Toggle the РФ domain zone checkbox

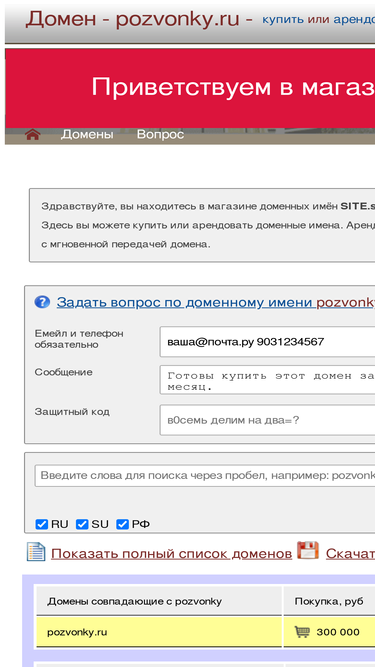(x=122, y=524)
